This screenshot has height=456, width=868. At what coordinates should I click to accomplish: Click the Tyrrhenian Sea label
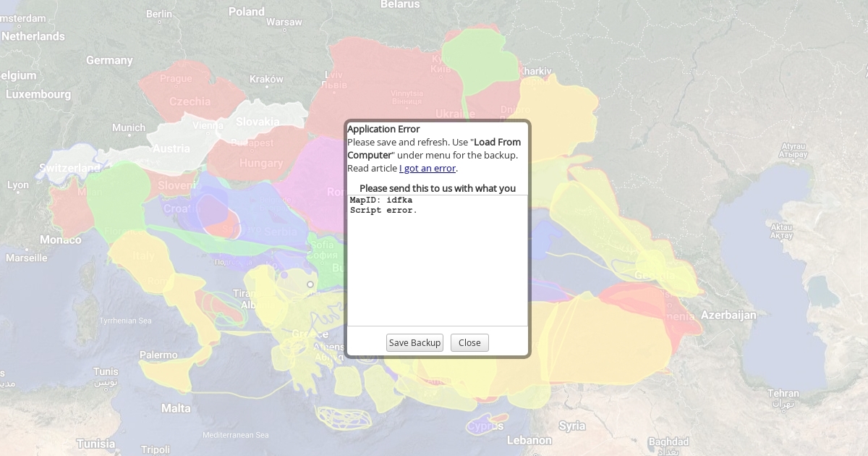coord(125,320)
